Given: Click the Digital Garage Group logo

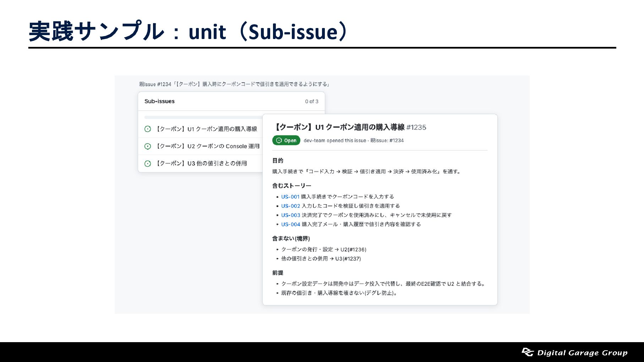Looking at the screenshot, I should pos(574,352).
